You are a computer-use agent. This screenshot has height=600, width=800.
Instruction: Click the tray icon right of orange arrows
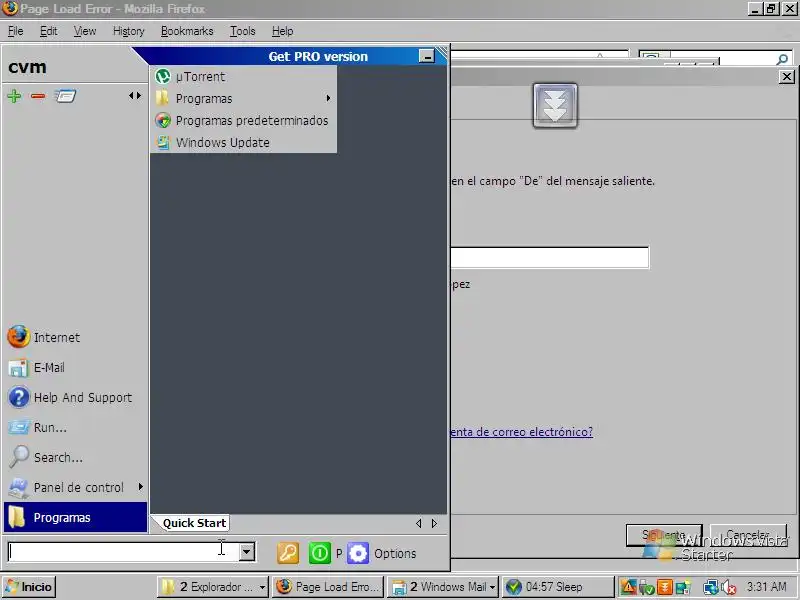[683, 588]
